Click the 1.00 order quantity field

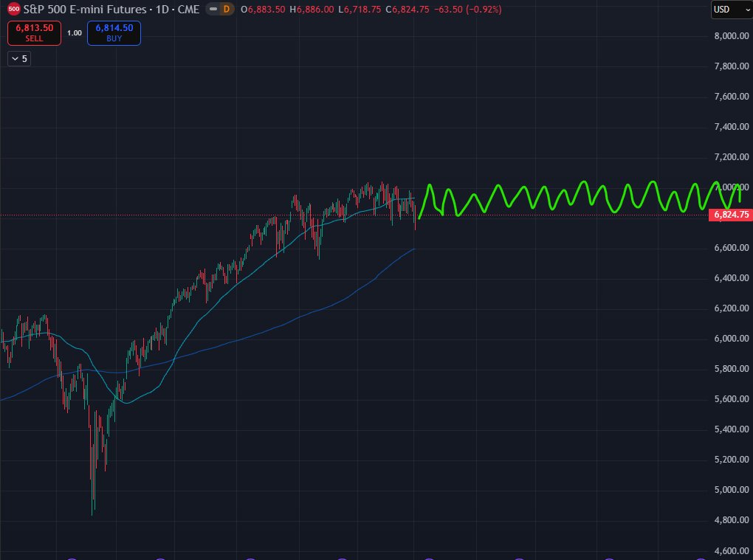(74, 33)
